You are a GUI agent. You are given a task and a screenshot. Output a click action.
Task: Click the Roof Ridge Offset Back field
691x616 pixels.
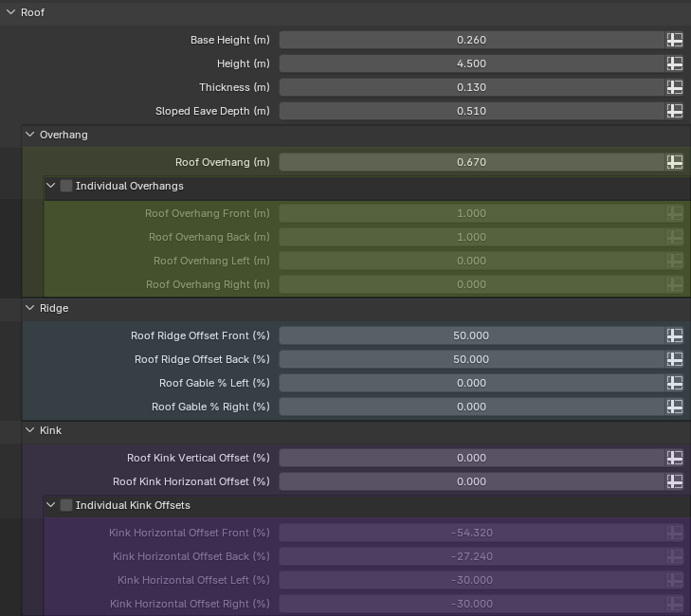471,359
